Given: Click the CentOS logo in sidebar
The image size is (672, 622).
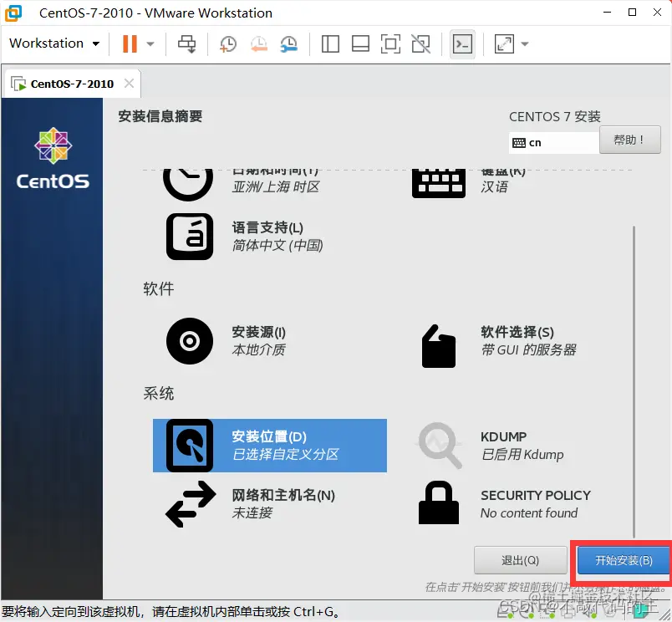Looking at the screenshot, I should [x=53, y=158].
